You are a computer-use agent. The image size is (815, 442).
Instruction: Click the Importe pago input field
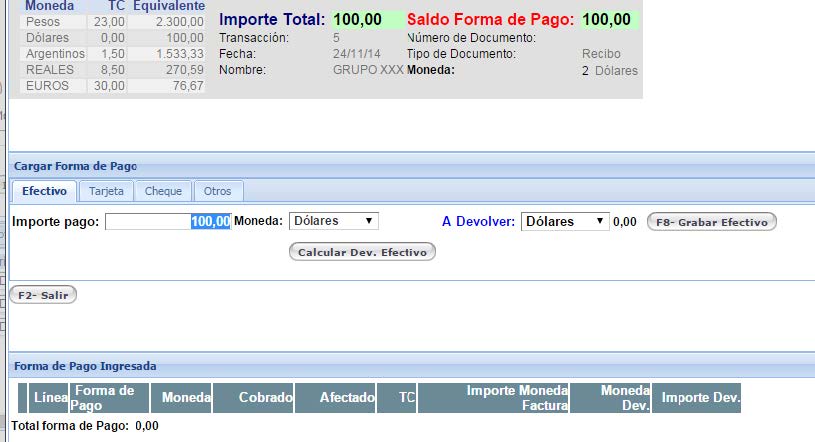point(168,221)
